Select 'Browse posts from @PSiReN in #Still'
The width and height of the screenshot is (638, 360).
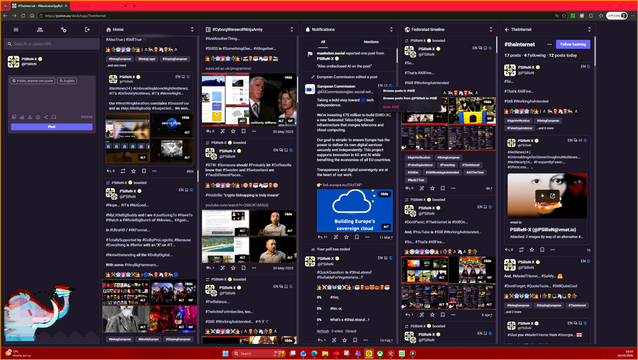[410, 98]
